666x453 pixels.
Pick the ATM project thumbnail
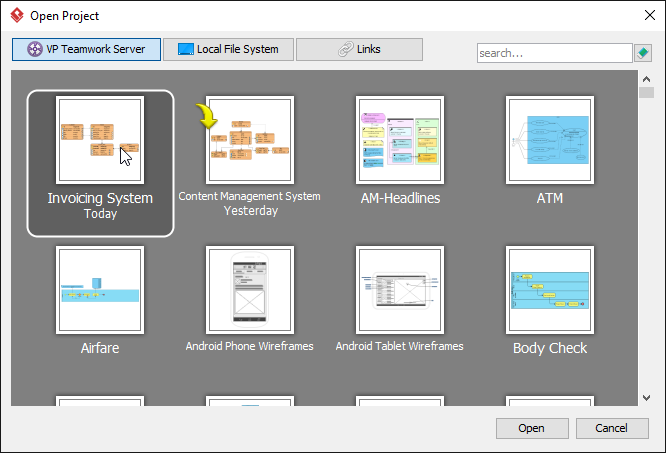(x=550, y=140)
